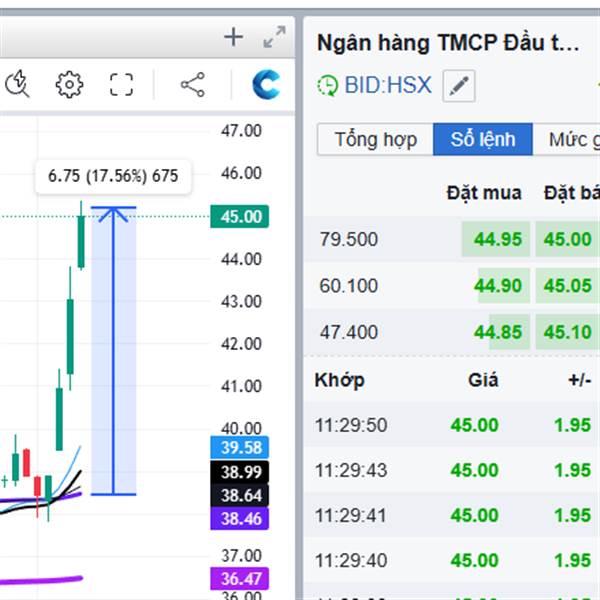Viewport: 600px width, 600px height.
Task: Select the Sổ lệnh tab
Action: [x=483, y=139]
